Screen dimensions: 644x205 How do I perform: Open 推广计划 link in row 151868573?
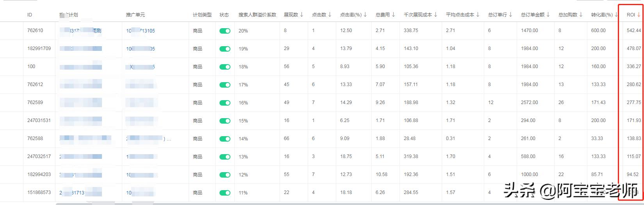coord(81,192)
